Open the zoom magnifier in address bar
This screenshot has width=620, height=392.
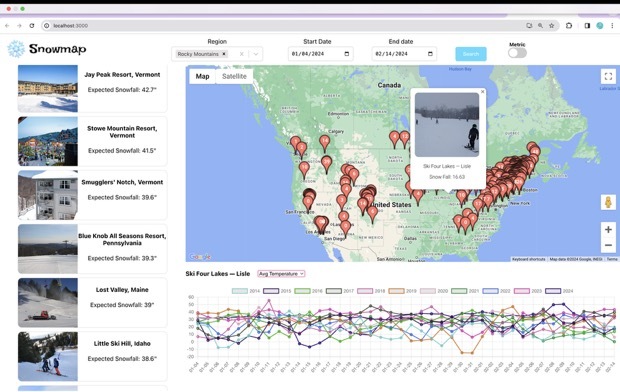click(x=540, y=26)
